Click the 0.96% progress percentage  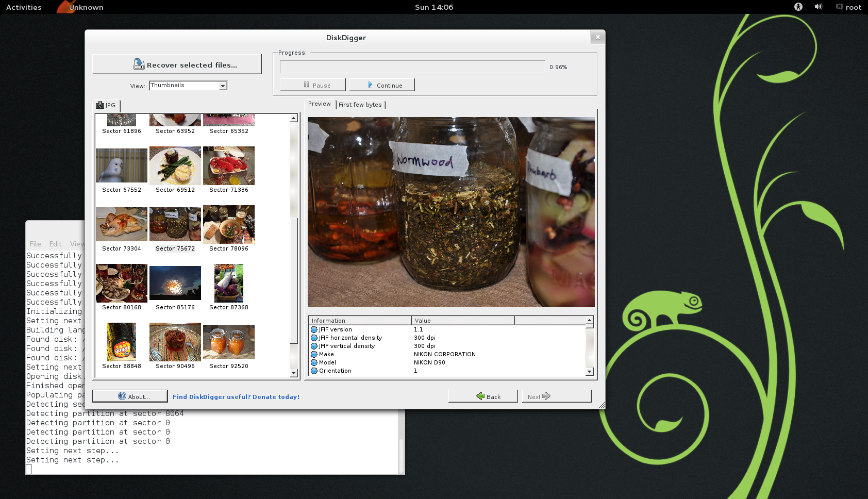tap(558, 67)
